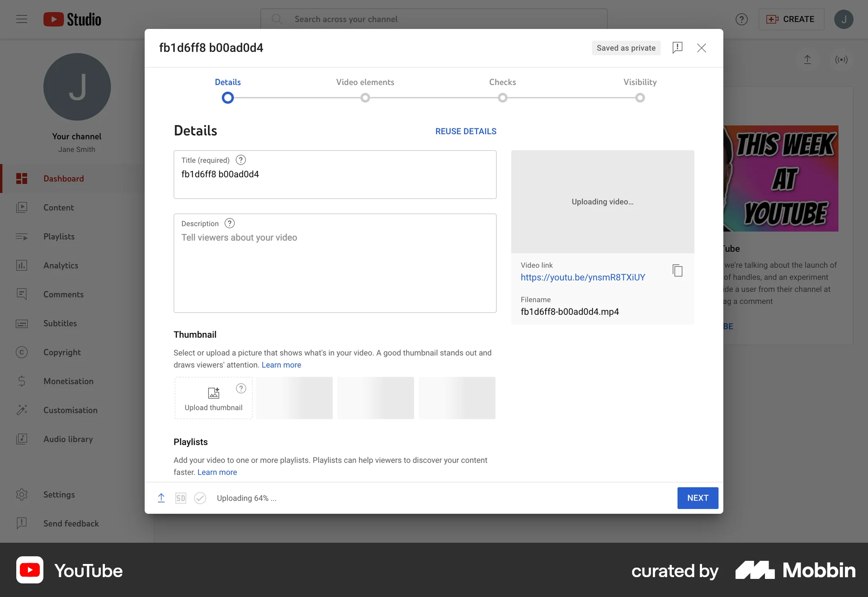The width and height of the screenshot is (868, 597).
Task: Click REUSE DETAILS
Action: [466, 131]
